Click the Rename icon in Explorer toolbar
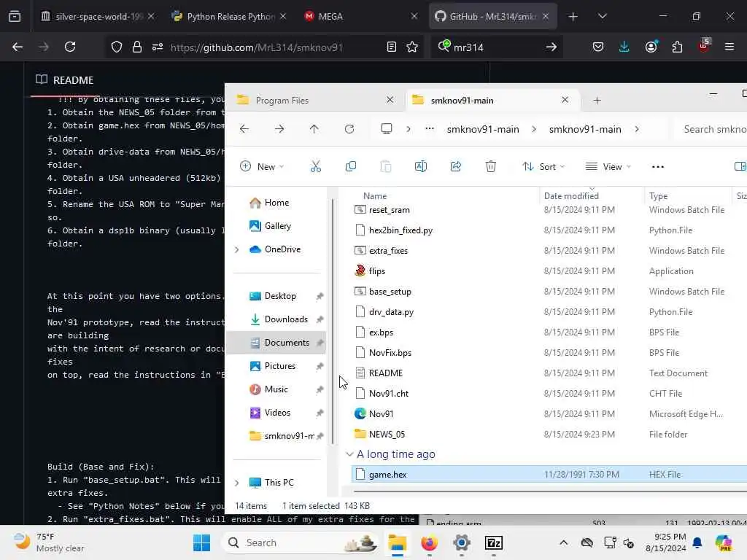Viewport: 747px width, 560px height. point(421,166)
